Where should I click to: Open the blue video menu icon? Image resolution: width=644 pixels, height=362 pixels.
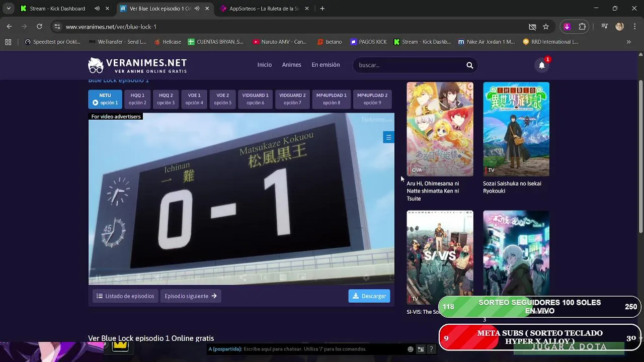click(388, 137)
